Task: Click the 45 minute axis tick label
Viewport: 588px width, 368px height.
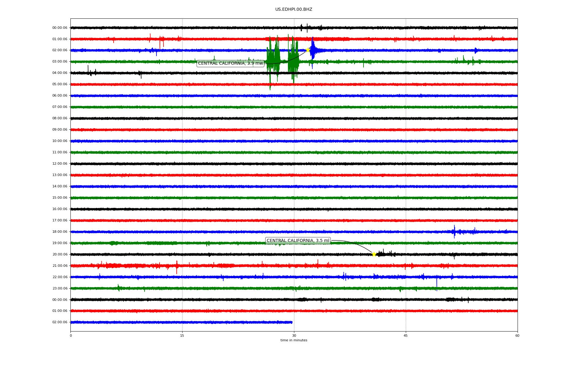Action: (406, 335)
